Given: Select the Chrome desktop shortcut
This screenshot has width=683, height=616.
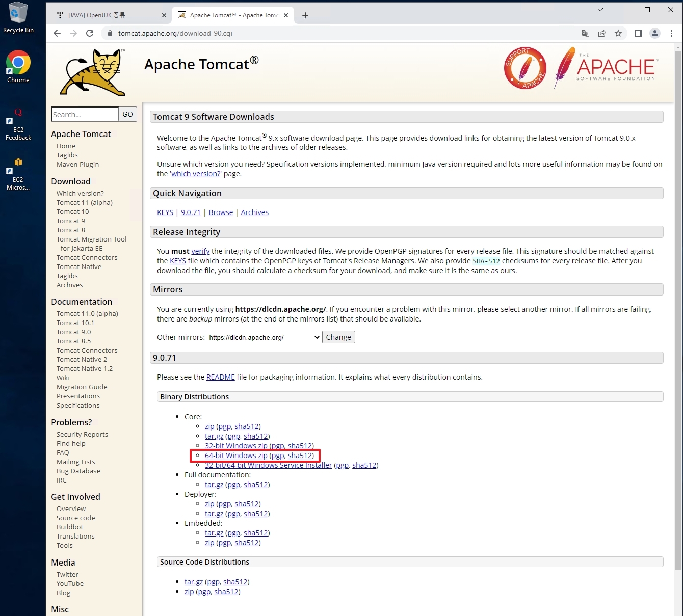Looking at the screenshot, I should coord(18,67).
